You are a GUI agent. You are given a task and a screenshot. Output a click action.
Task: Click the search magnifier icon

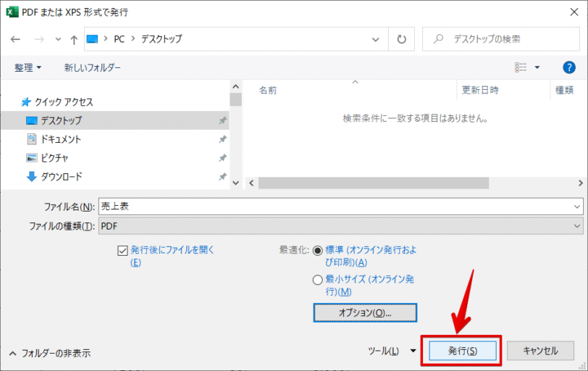[x=438, y=38]
